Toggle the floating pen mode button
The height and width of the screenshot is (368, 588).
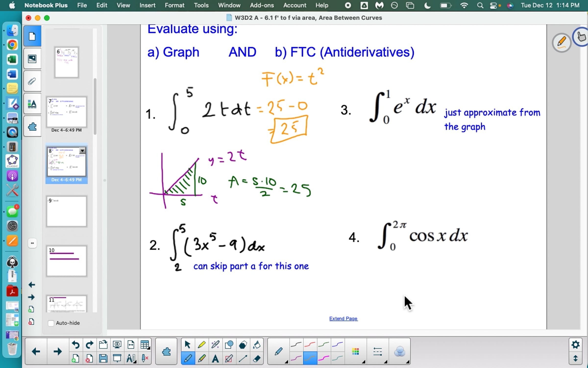(562, 42)
